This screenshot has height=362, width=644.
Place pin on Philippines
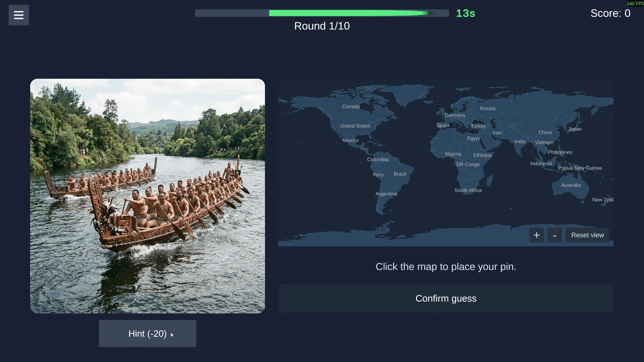[560, 152]
